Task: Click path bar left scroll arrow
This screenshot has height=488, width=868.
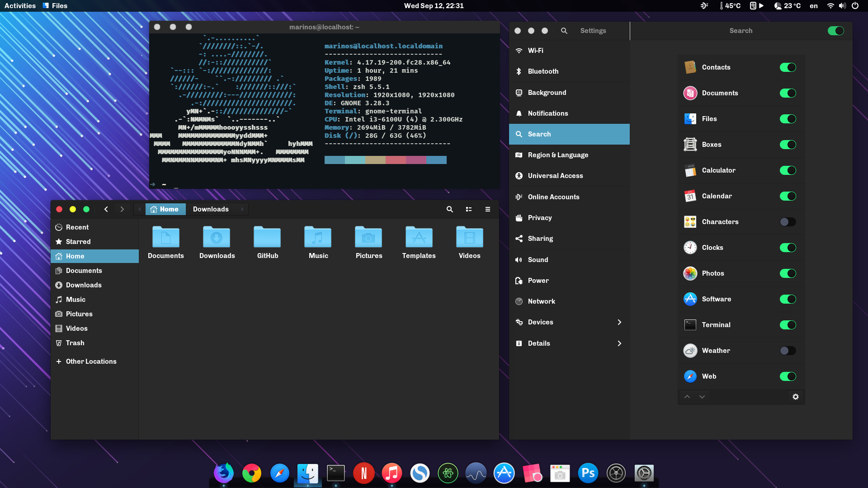Action: point(140,209)
